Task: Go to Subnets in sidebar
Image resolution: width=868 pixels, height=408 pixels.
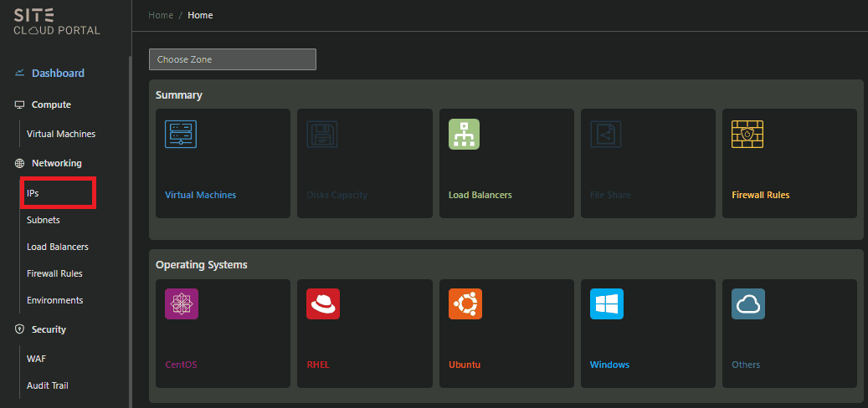Action: [44, 220]
